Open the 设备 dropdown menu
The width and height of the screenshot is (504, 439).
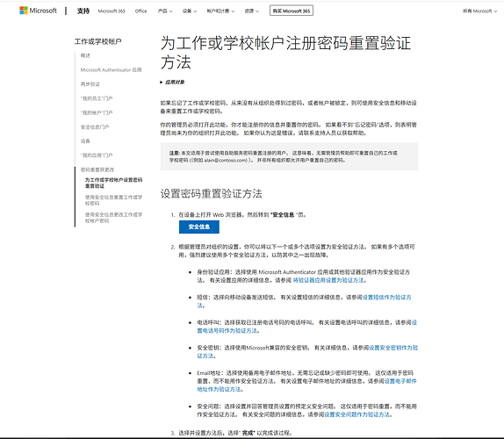pos(190,11)
